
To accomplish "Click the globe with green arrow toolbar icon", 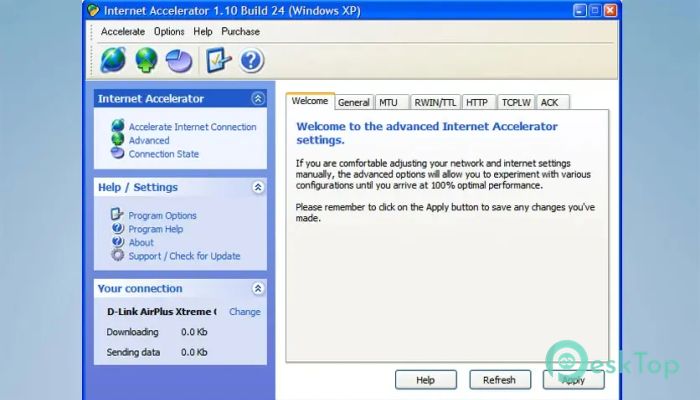I will [x=146, y=60].
